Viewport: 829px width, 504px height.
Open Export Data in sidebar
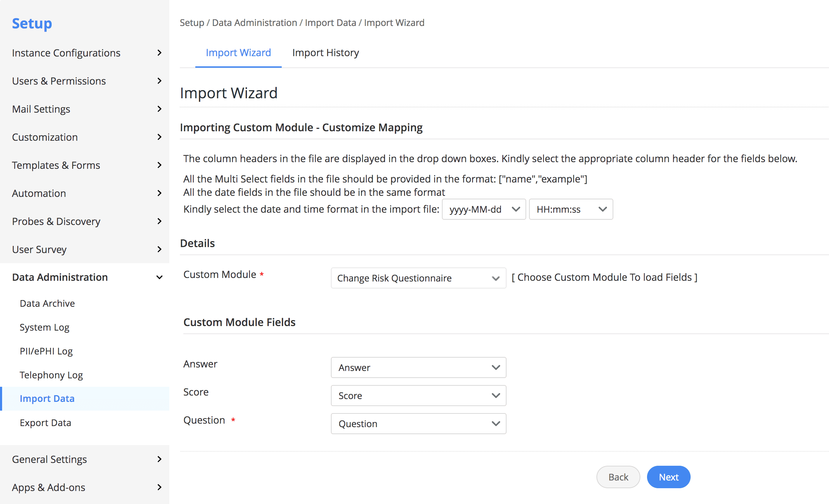[x=45, y=423]
